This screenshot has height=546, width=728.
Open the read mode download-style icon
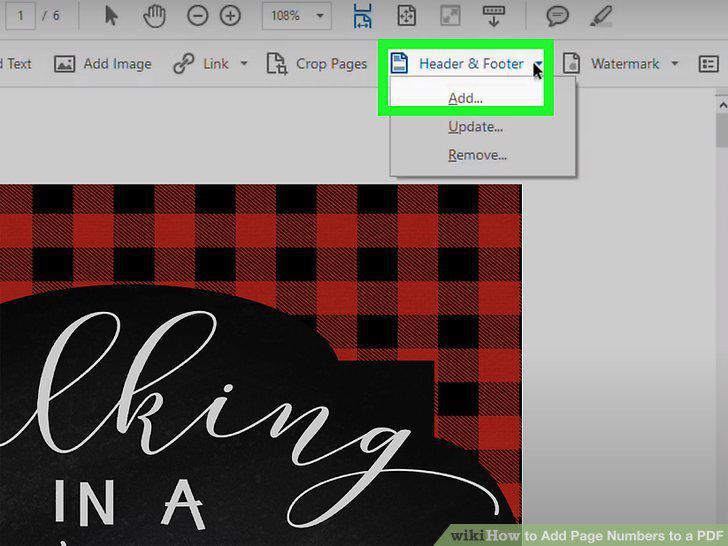(494, 16)
